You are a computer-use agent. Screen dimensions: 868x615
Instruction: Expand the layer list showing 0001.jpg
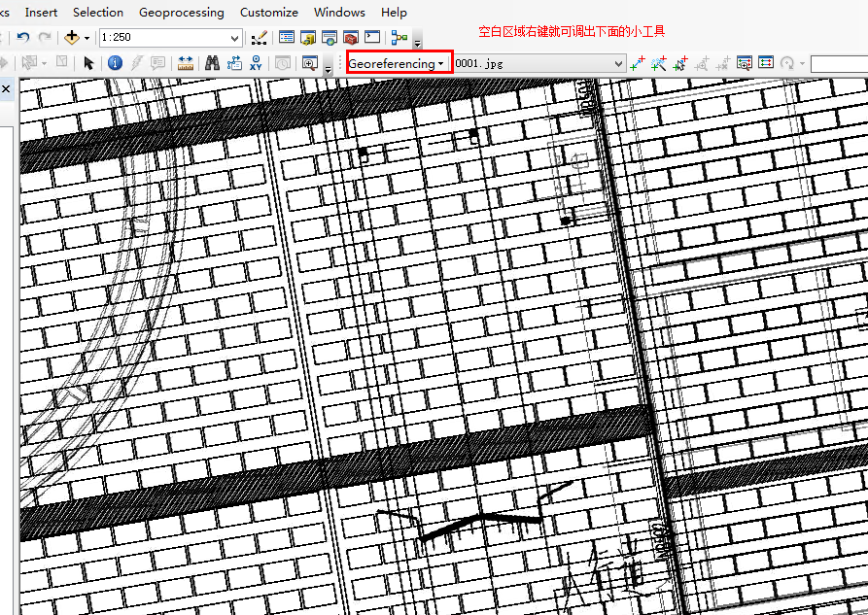tap(618, 62)
